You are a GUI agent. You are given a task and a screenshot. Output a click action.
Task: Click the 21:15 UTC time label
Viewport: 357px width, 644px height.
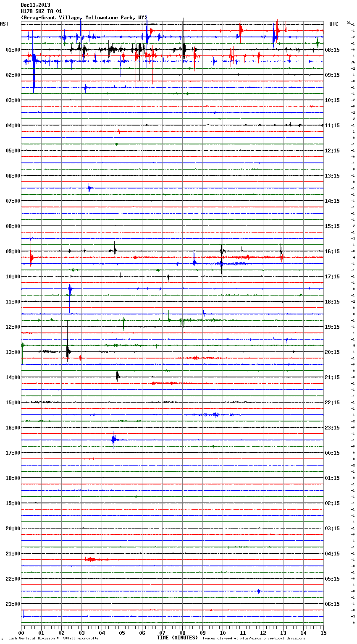[x=332, y=377]
